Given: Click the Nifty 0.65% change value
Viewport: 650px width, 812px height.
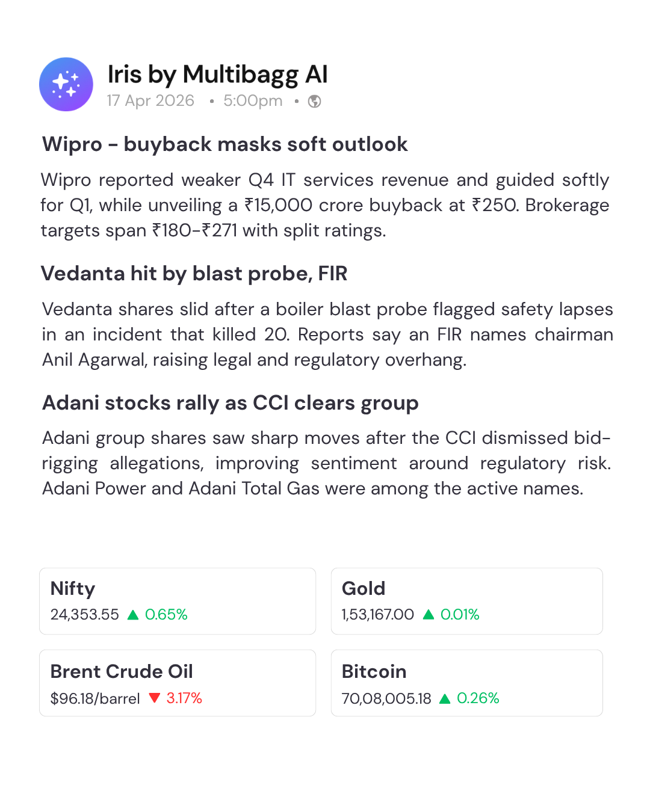Looking at the screenshot, I should coord(166,615).
